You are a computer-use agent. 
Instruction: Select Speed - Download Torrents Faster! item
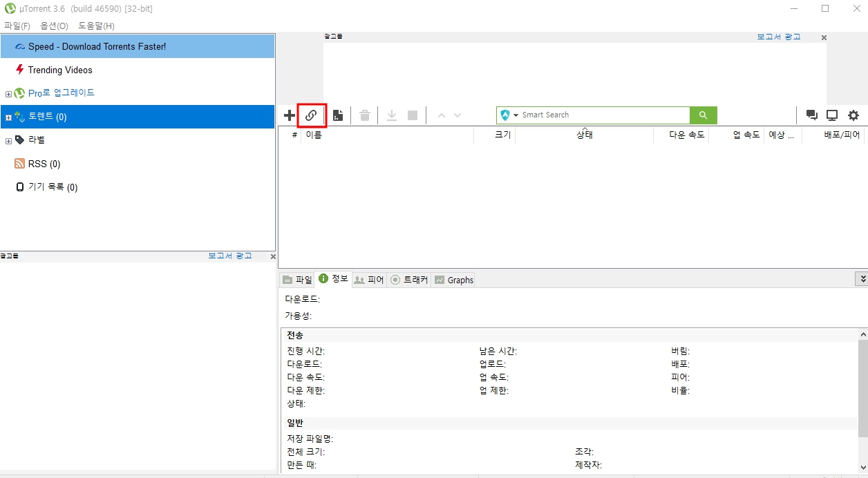138,46
